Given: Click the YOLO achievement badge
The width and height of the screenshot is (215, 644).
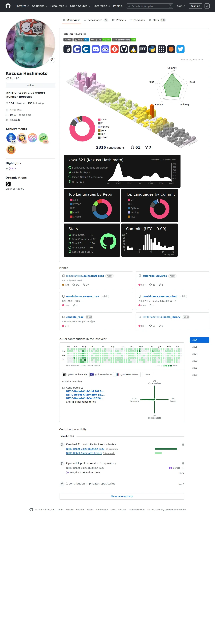Looking at the screenshot, I should coord(32,138).
